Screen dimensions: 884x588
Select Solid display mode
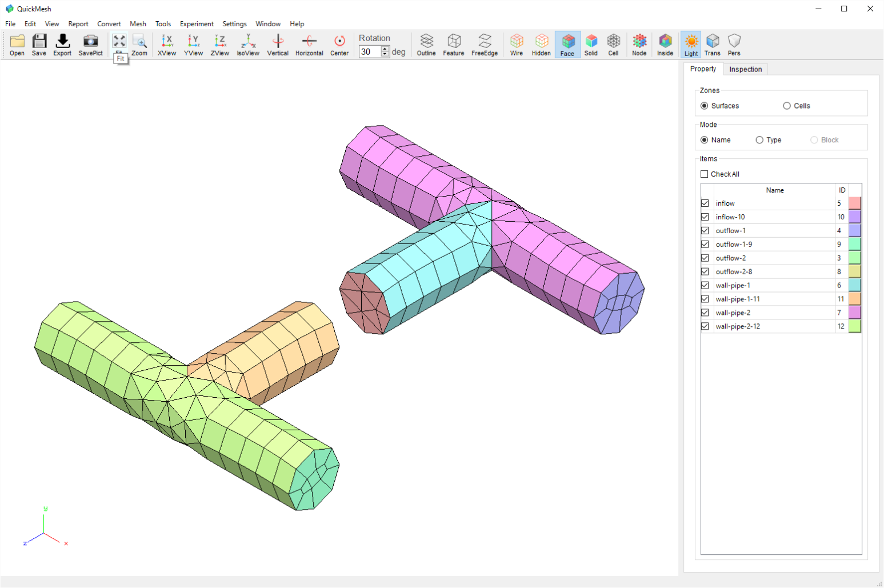point(591,45)
